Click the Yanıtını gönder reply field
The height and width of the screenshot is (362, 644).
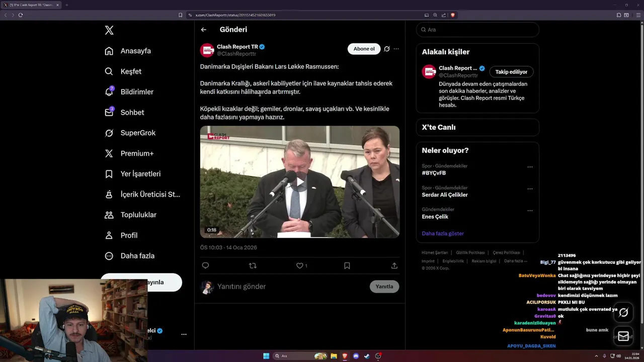(292, 287)
